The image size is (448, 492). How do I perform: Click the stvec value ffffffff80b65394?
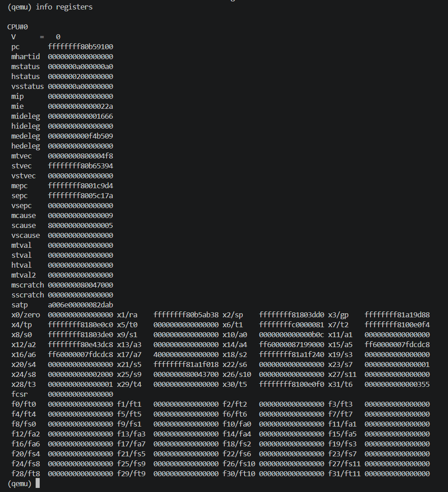[80, 166]
